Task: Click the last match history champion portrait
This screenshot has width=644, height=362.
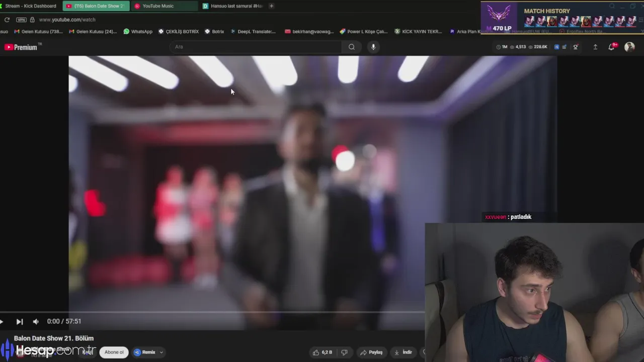Action: pos(631,21)
